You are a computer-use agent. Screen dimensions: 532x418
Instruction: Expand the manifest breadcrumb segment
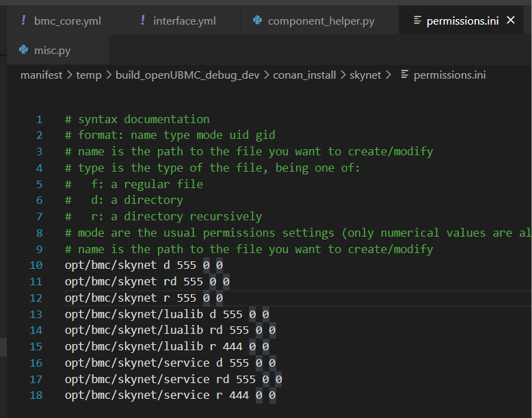click(x=41, y=75)
